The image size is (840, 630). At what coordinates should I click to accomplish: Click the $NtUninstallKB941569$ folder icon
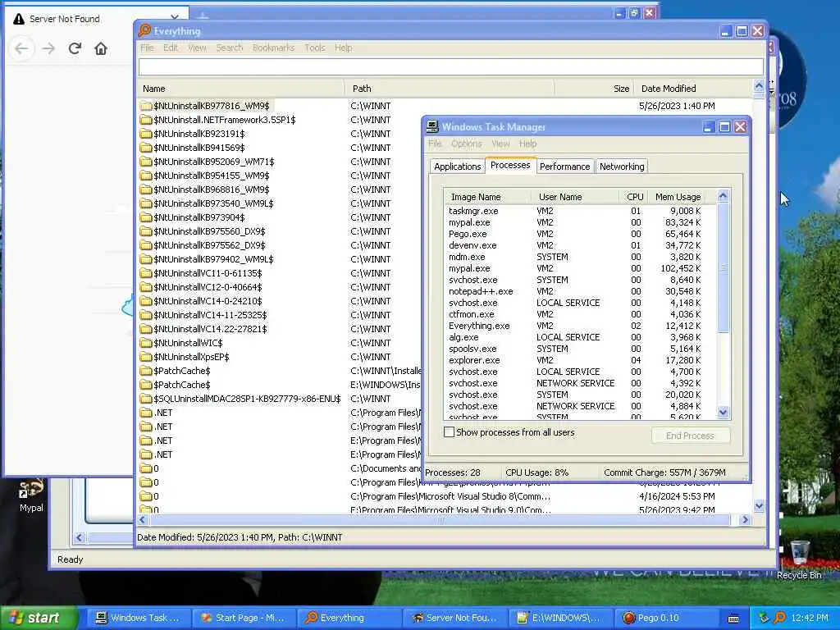(146, 148)
